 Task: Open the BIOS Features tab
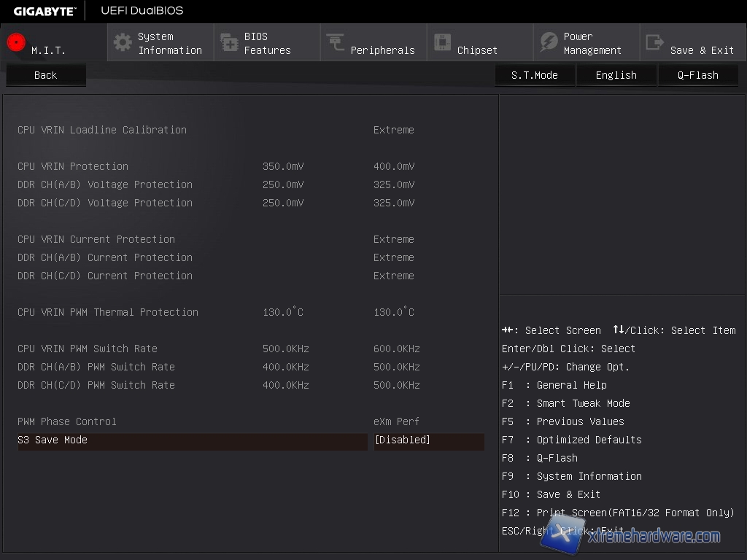click(267, 43)
